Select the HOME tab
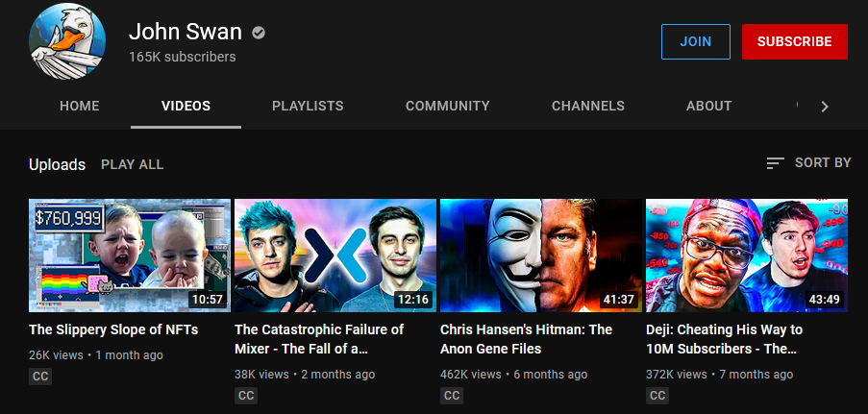 [x=80, y=107]
